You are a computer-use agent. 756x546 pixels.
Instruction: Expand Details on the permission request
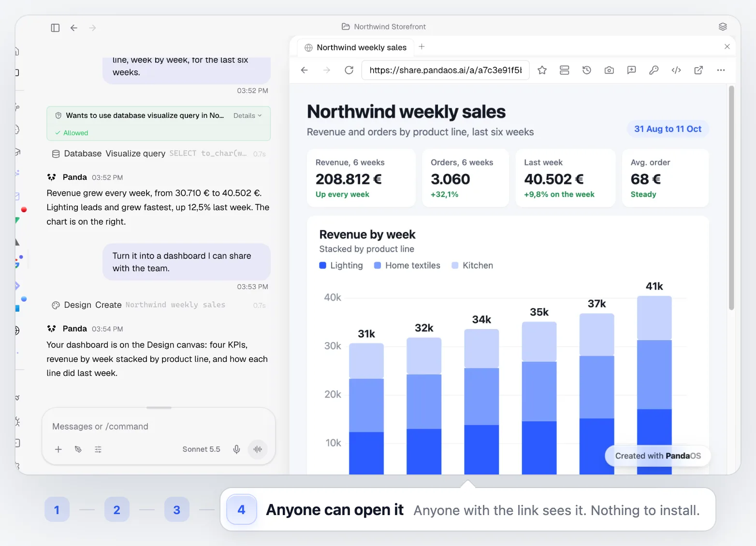(x=247, y=115)
